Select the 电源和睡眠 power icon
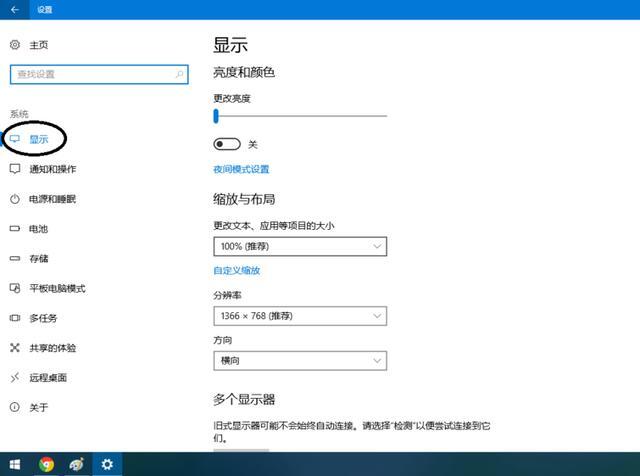The image size is (640, 476). tap(15, 199)
